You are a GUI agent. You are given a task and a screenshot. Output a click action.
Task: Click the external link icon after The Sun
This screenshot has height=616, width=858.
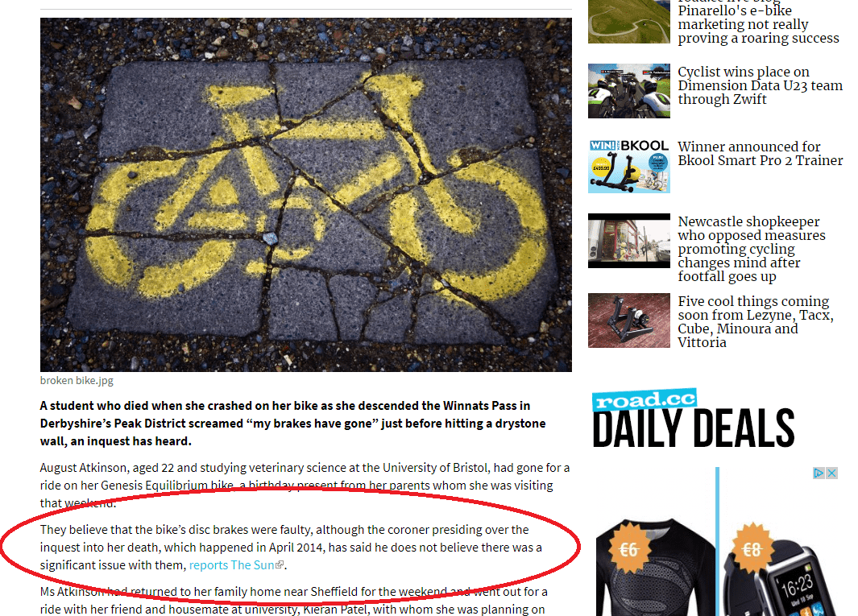tap(280, 564)
